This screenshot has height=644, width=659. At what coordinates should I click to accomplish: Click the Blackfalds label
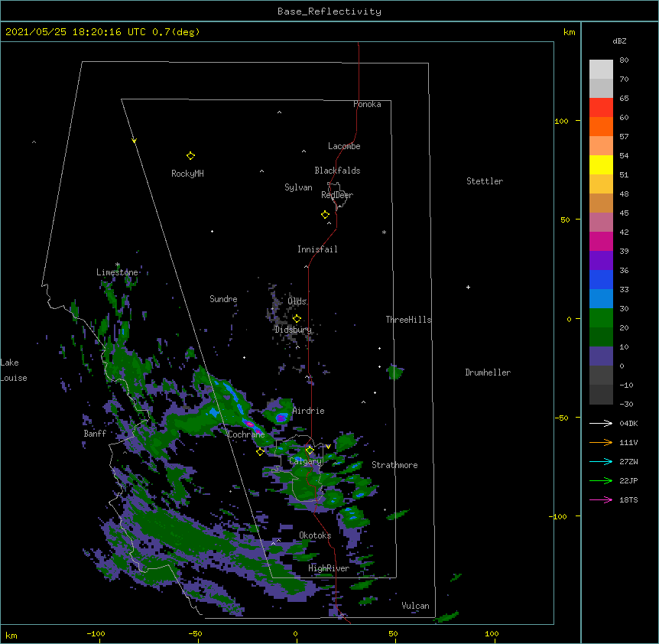(x=337, y=171)
